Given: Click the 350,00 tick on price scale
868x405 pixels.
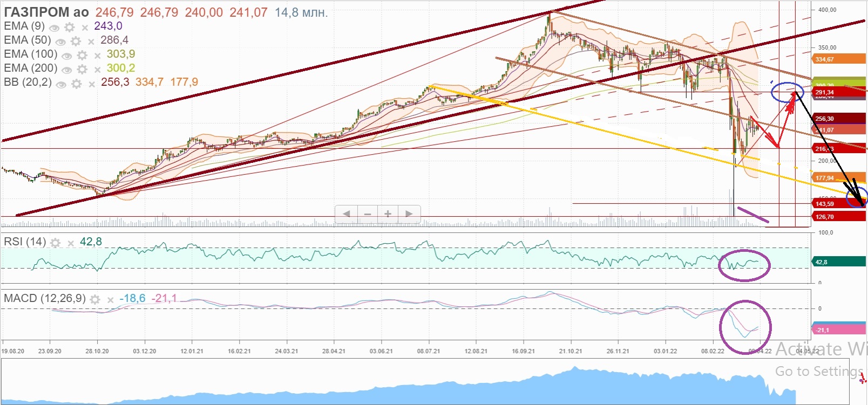Looking at the screenshot, I should pos(827,47).
